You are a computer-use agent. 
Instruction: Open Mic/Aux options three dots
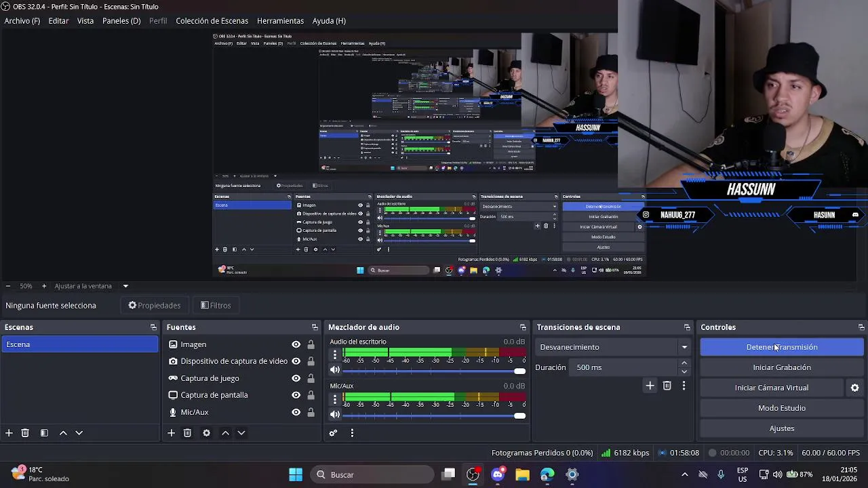pyautogui.click(x=334, y=399)
